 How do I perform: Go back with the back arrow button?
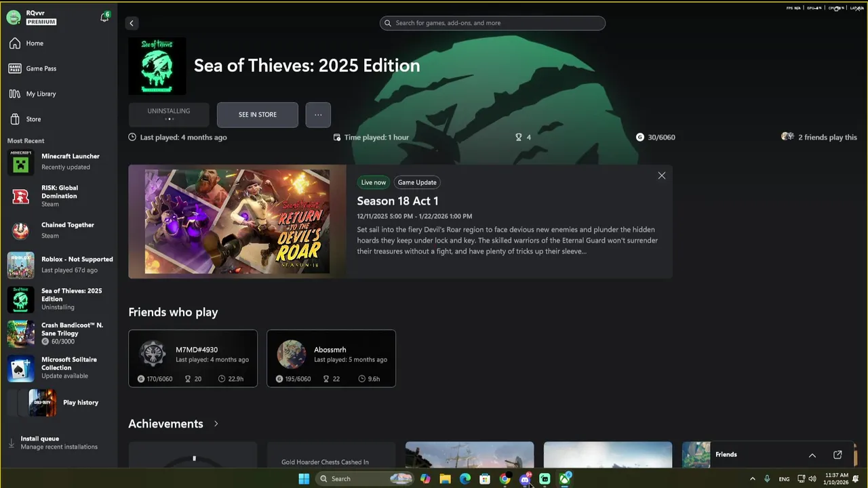point(132,23)
